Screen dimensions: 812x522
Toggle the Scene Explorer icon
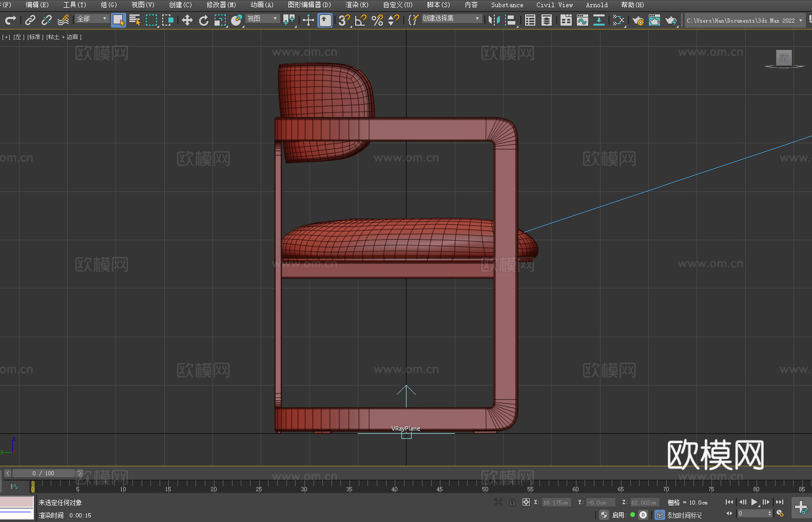point(530,20)
